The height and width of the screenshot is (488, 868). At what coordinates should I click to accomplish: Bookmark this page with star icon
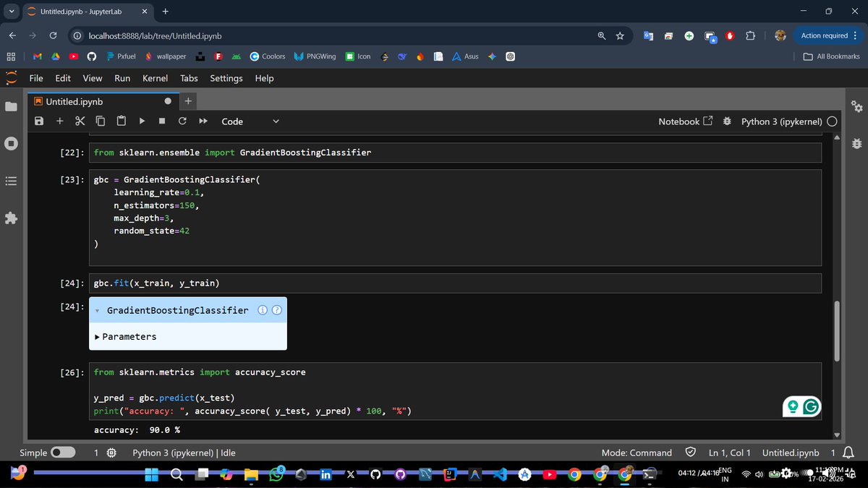[x=620, y=35]
